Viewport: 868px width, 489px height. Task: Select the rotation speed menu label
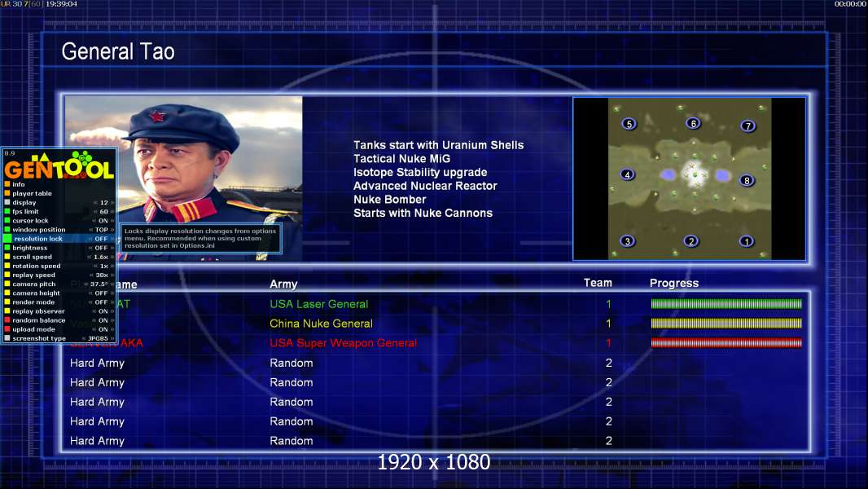[37, 266]
